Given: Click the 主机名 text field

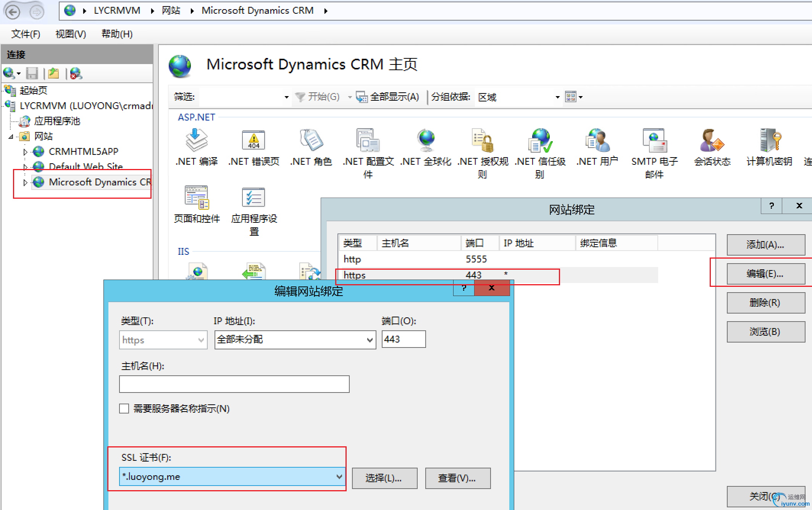Looking at the screenshot, I should tap(234, 384).
